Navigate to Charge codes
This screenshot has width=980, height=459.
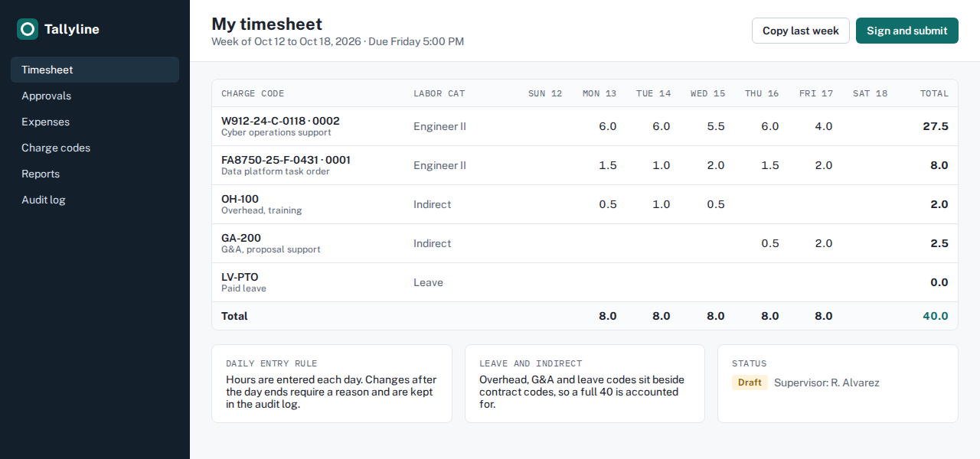coord(95,148)
